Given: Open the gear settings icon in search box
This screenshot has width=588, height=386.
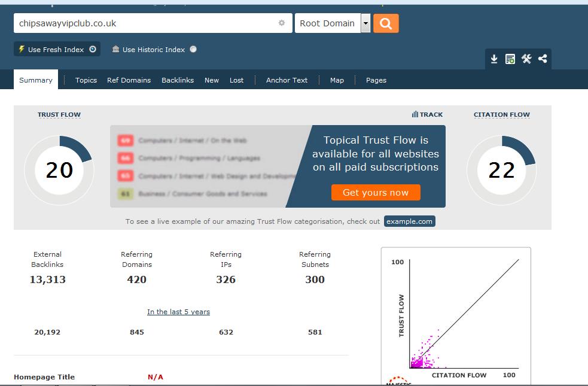Looking at the screenshot, I should 282,23.
